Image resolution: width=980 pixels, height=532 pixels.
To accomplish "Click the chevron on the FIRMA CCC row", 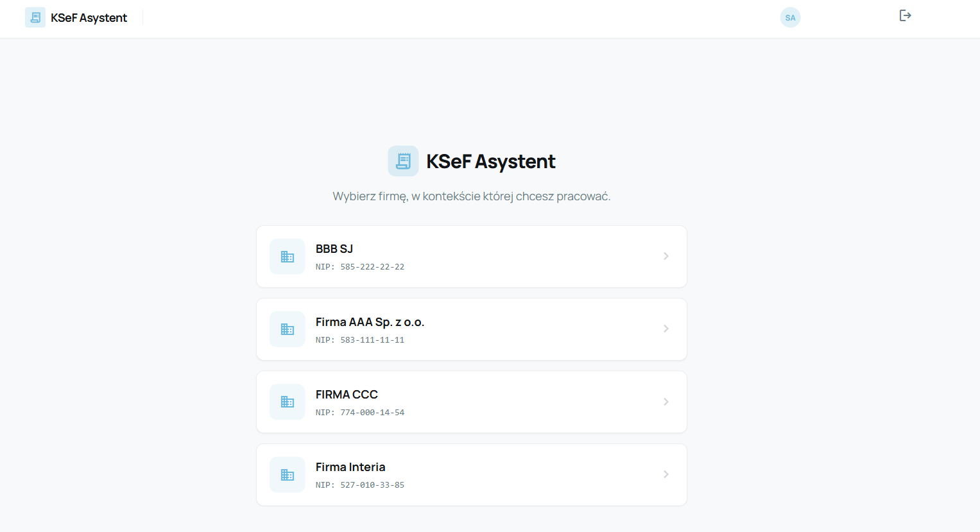I will click(666, 402).
